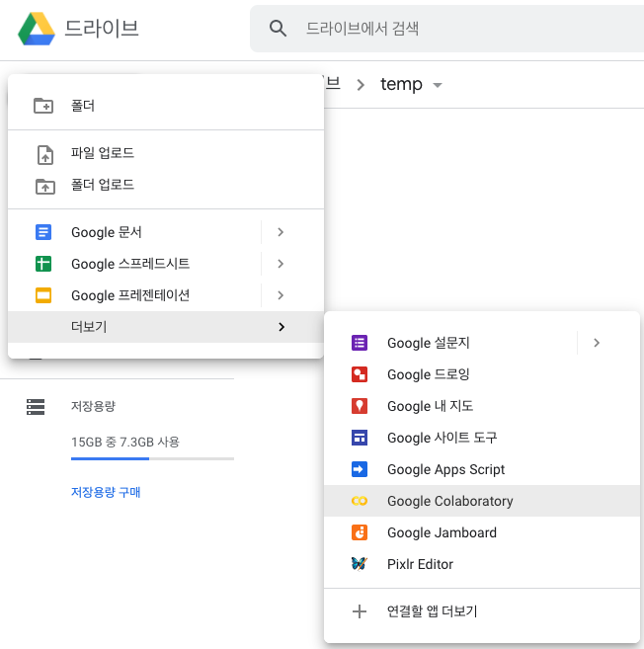Click the file upload icon
The height and width of the screenshot is (649, 644).
[45, 155]
